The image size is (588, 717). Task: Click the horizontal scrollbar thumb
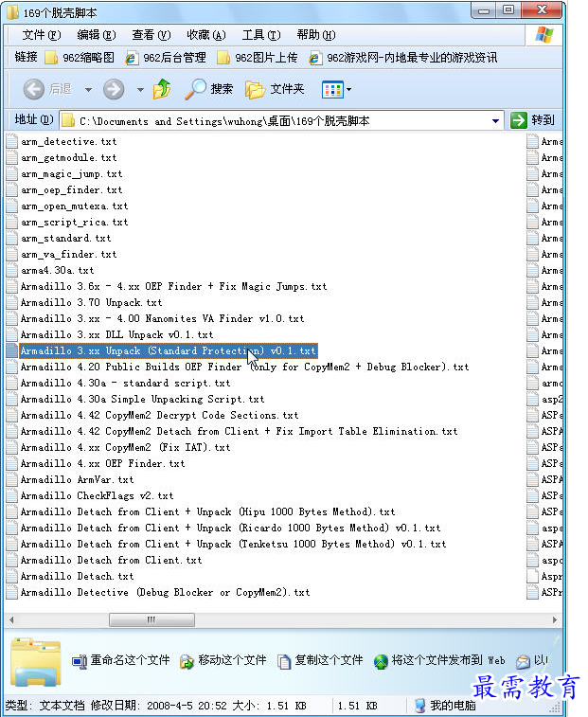[x=151, y=620]
